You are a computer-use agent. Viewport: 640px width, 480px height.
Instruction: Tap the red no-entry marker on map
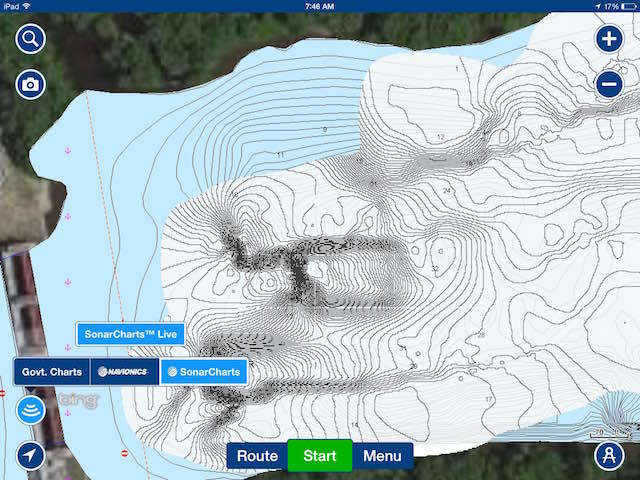tap(124, 453)
